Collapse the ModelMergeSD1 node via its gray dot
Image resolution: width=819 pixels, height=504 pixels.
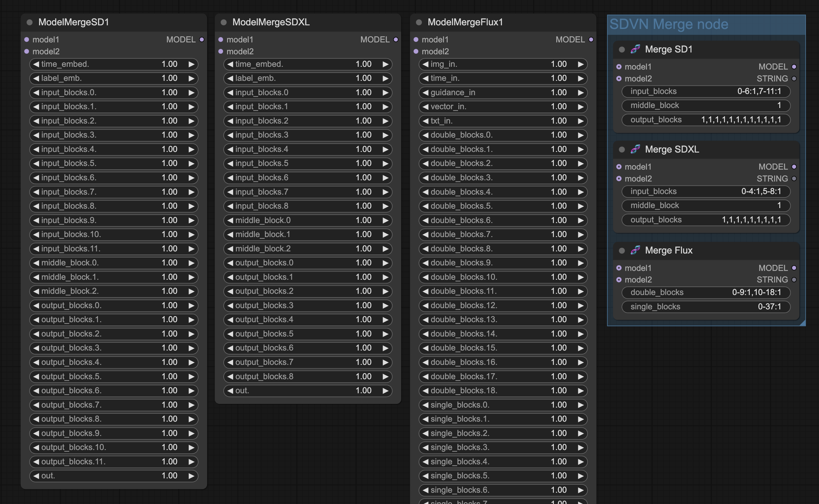click(30, 22)
